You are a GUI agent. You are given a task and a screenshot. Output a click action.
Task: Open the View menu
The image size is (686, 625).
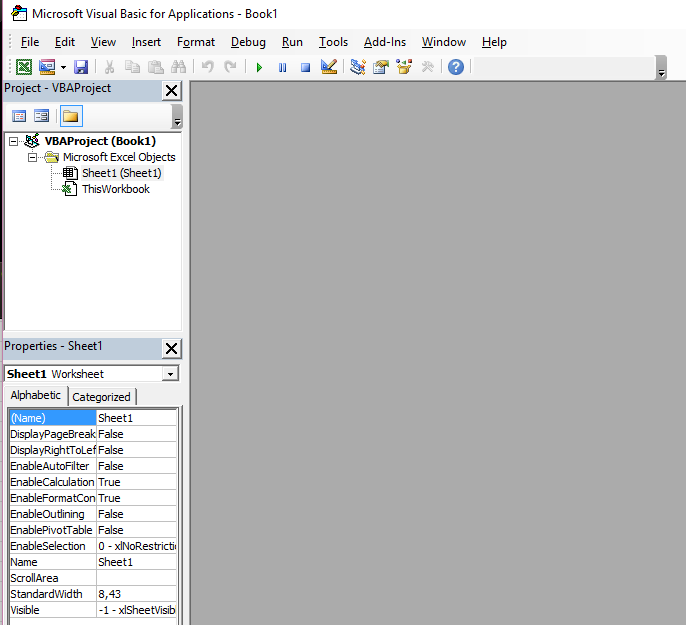point(103,42)
